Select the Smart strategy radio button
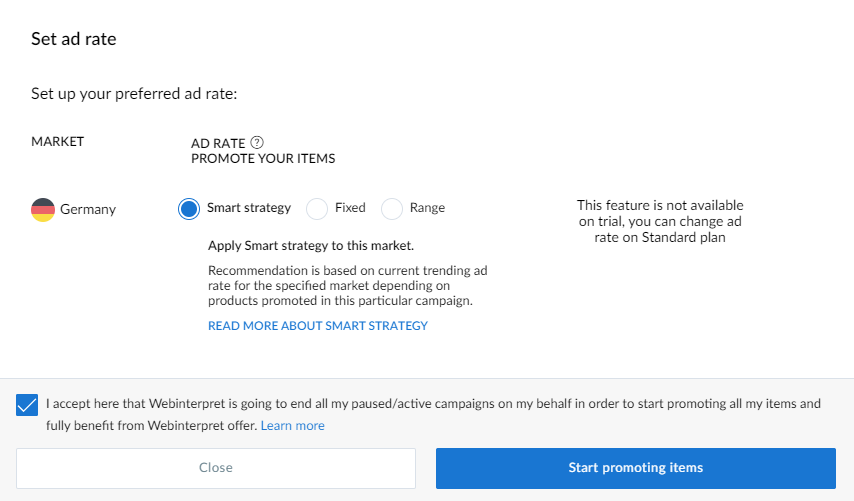This screenshot has width=854, height=501. pos(189,209)
